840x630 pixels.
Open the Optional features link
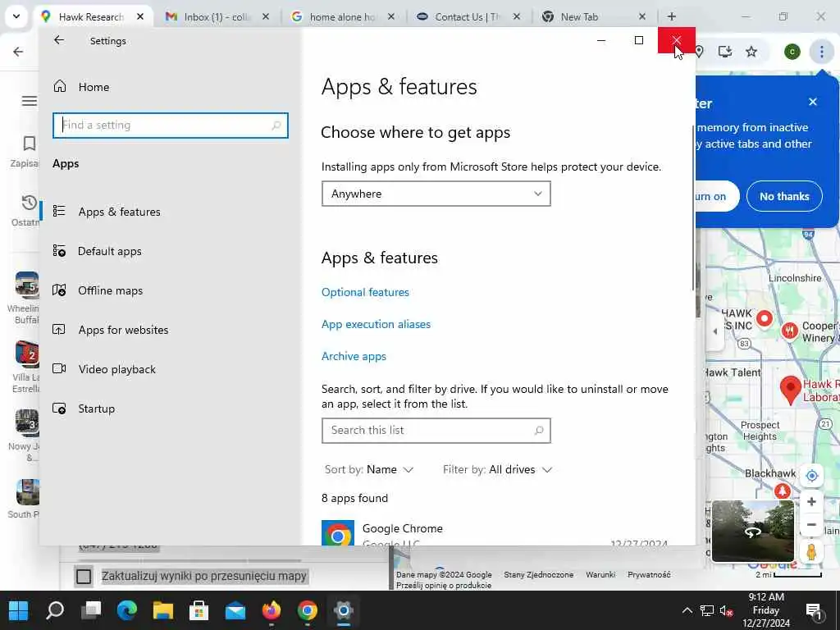click(x=365, y=292)
